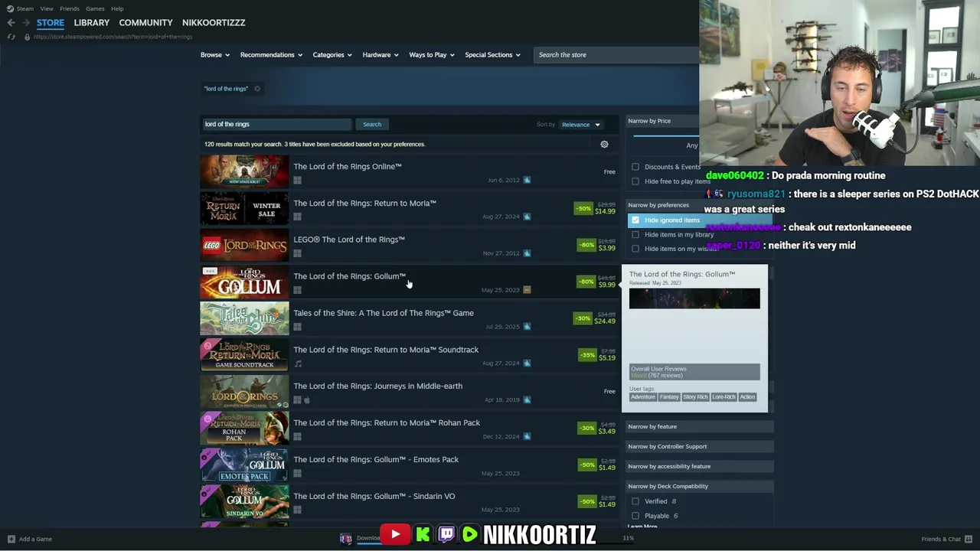Click Steam Deck icon beside Nov 27, 2012
This screenshot has height=551, width=980.
(x=527, y=253)
